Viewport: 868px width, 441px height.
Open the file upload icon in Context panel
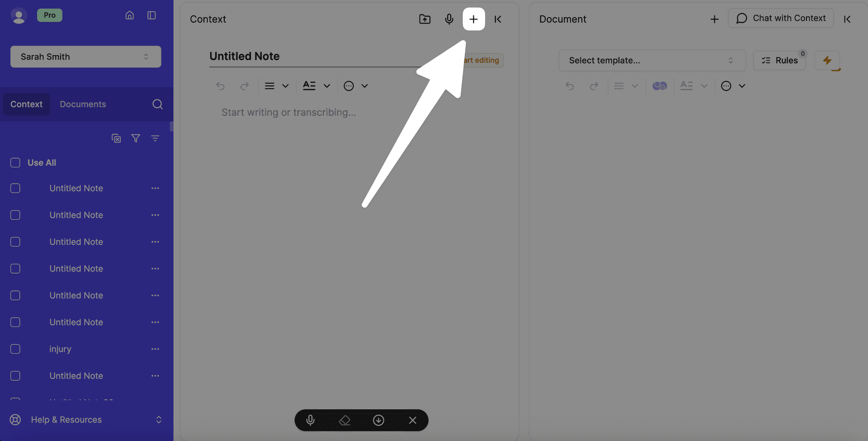point(425,19)
